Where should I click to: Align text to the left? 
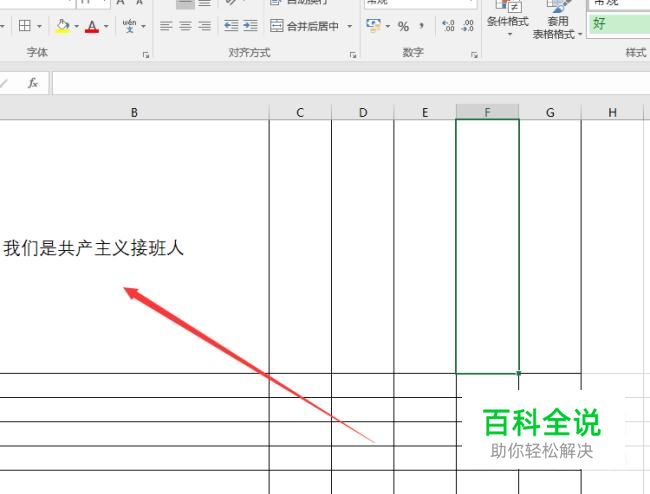[166, 26]
